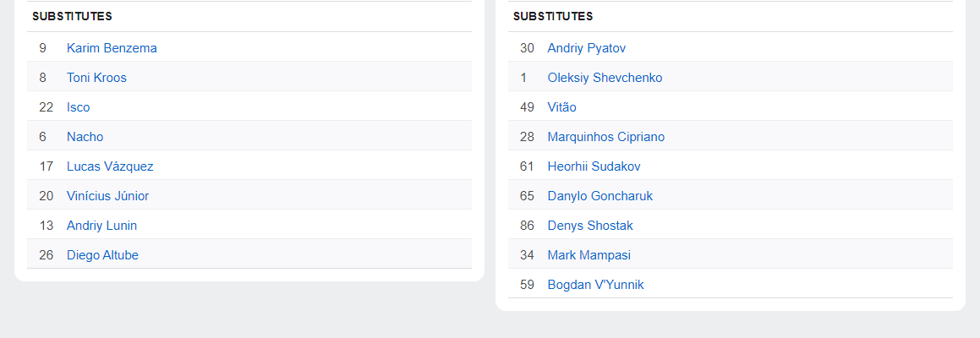View Marquinhos Cipriano's profile
The image size is (980, 338).
coord(605,137)
